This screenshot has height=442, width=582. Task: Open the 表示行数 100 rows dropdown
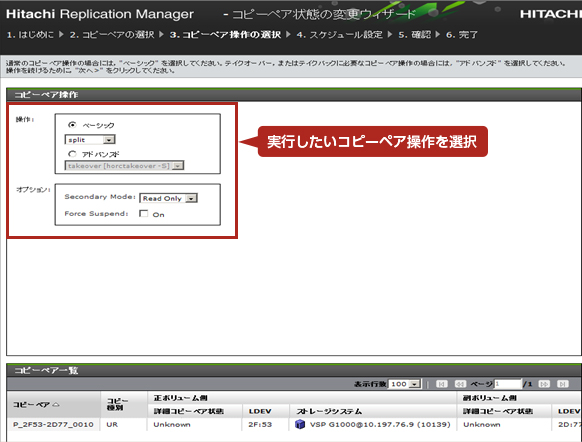click(404, 384)
